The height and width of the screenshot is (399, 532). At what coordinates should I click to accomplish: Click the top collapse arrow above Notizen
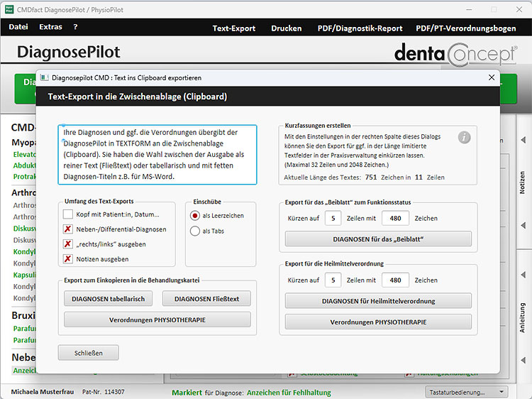[523, 140]
